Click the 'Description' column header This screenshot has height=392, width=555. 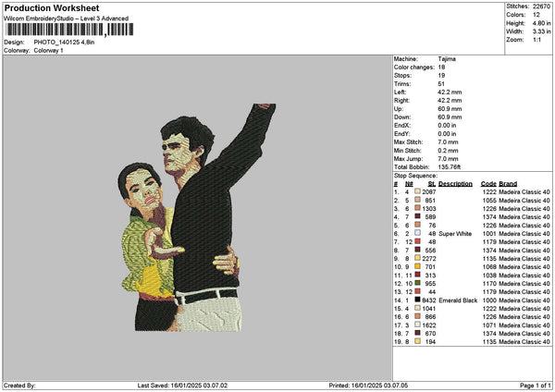pyautogui.click(x=455, y=184)
